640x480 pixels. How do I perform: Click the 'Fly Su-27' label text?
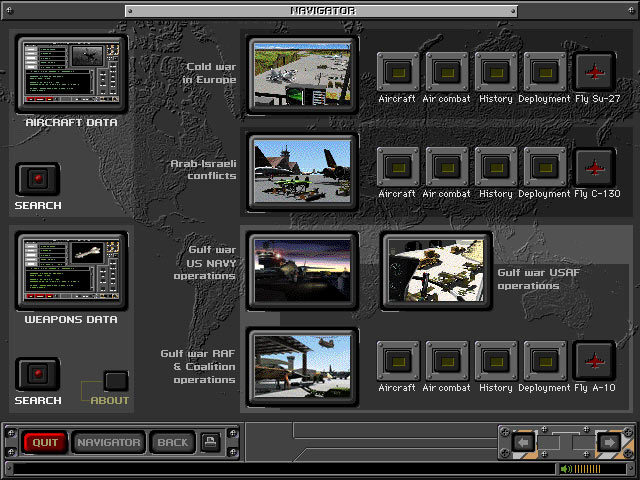tap(598, 99)
